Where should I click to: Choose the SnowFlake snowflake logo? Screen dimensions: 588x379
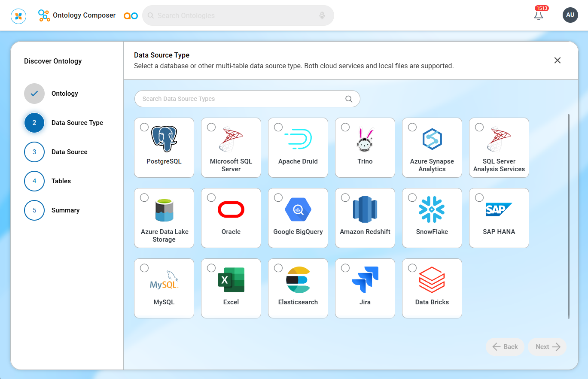point(432,209)
